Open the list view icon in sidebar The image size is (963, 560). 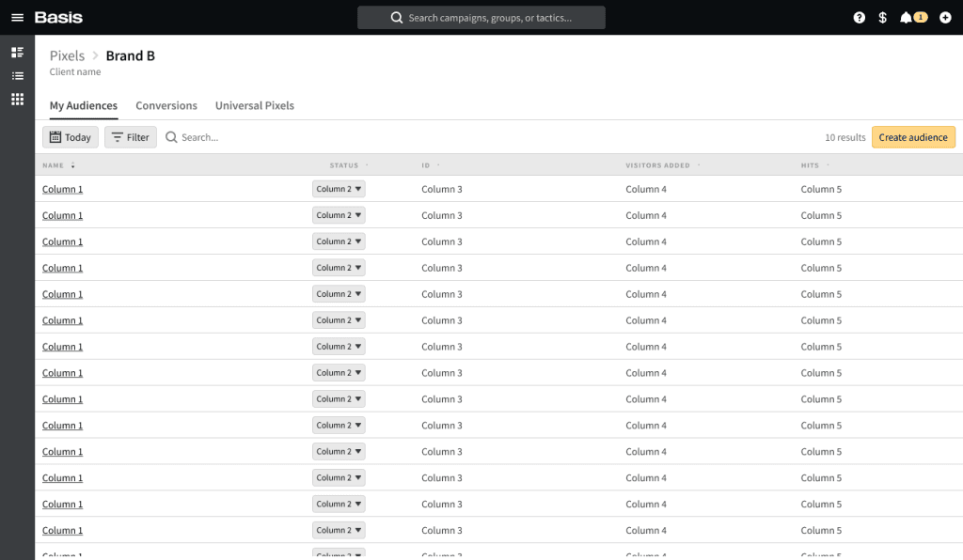[x=17, y=76]
